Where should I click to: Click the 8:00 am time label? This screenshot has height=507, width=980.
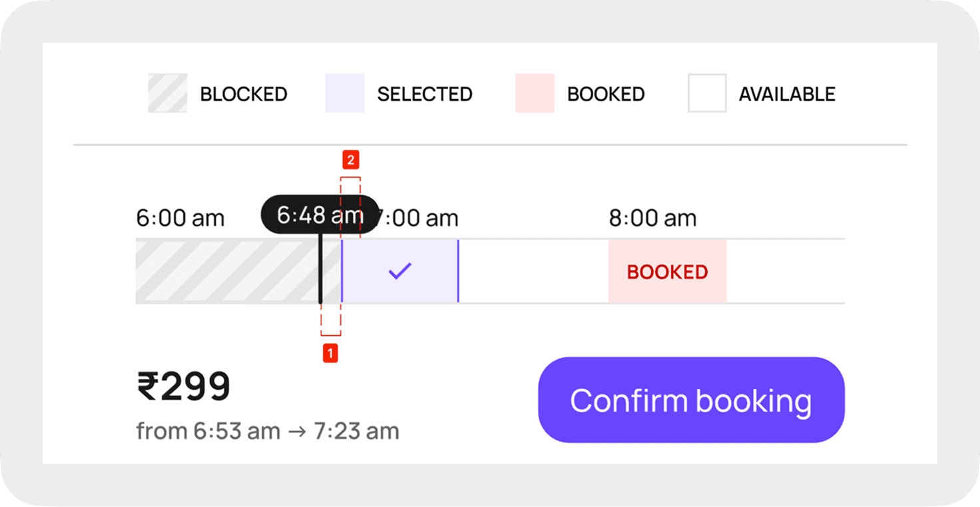(652, 218)
